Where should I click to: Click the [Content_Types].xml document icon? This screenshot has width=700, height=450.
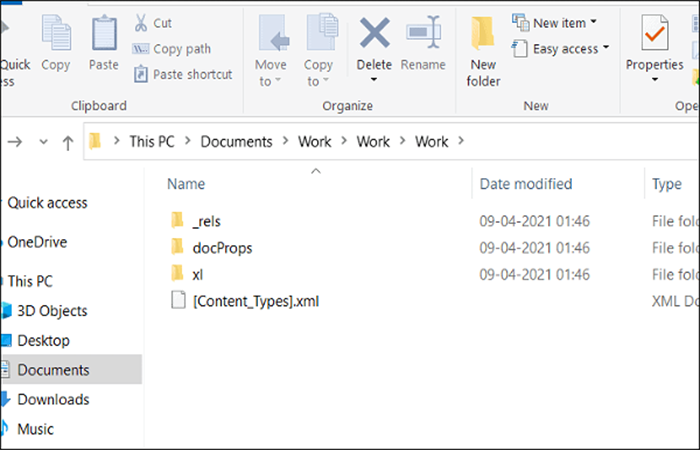click(x=178, y=300)
